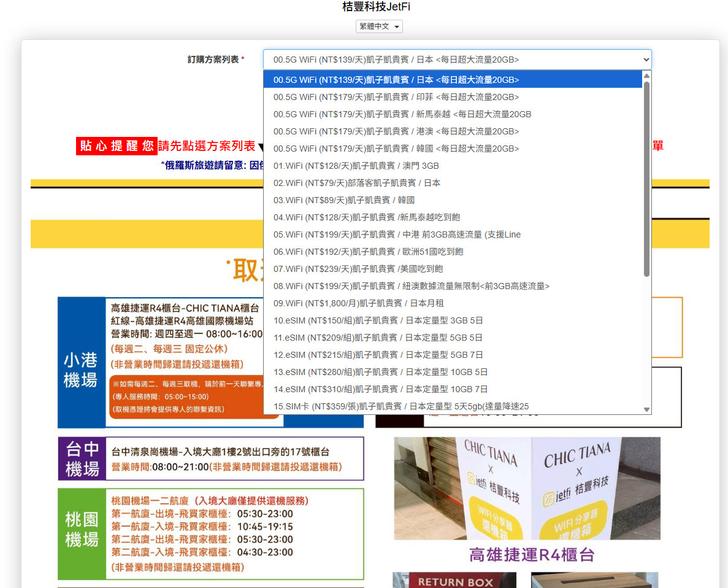Image resolution: width=728 pixels, height=588 pixels.
Task: Select 01.WiFi 澳門 3GB option
Action: (356, 166)
